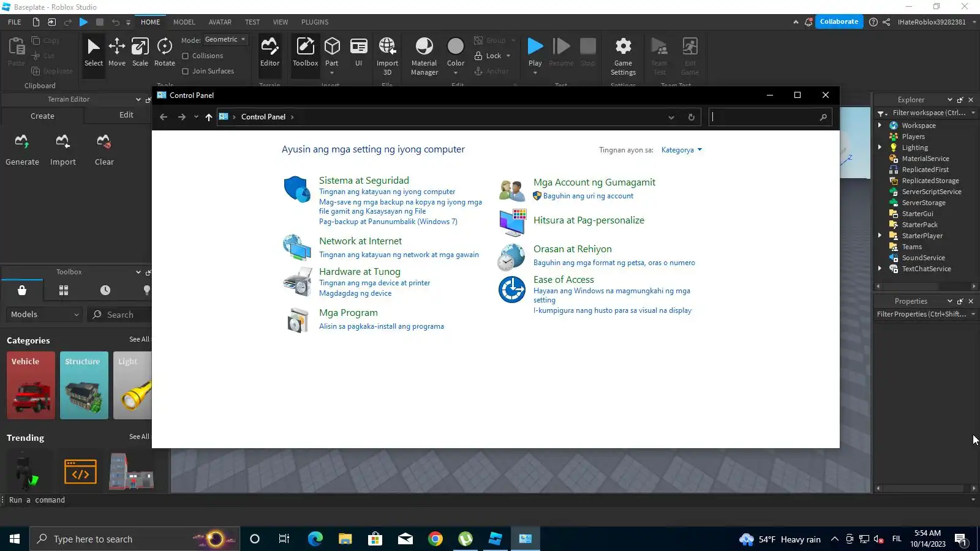Open the Structure category thumbnail
The image size is (980, 551).
pyautogui.click(x=84, y=385)
